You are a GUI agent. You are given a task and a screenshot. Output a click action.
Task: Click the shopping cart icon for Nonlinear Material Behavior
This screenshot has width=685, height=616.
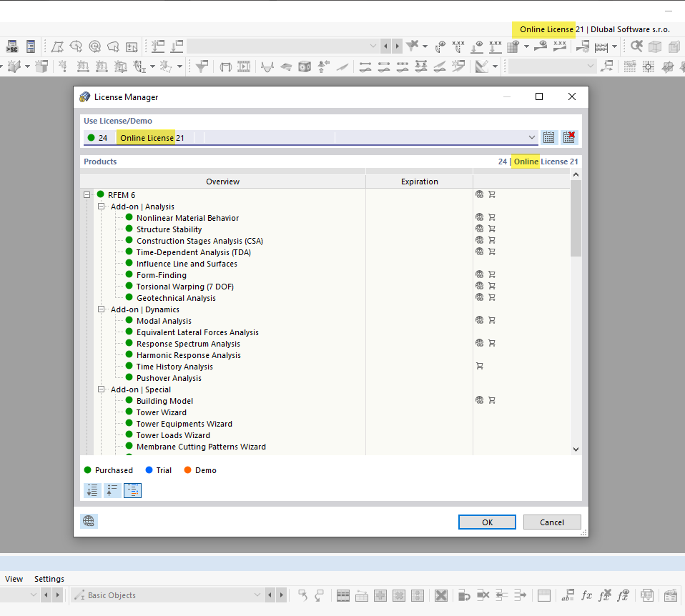click(491, 217)
